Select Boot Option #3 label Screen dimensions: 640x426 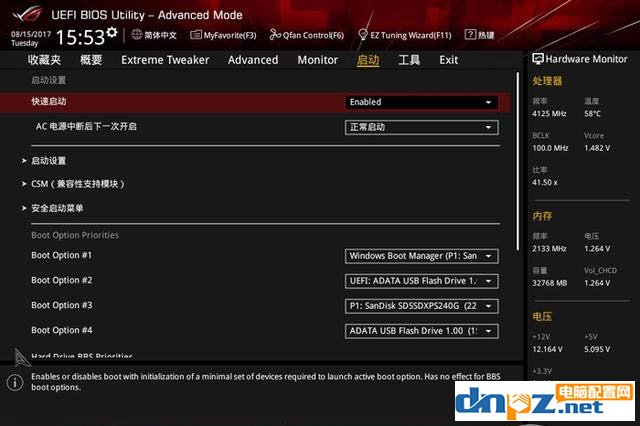pos(62,305)
